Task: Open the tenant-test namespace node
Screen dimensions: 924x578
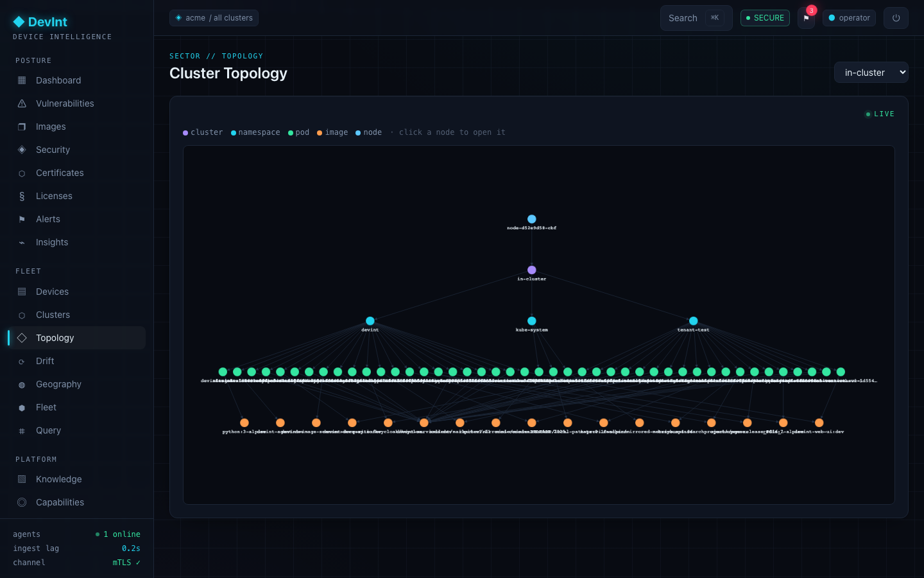Action: click(694, 320)
